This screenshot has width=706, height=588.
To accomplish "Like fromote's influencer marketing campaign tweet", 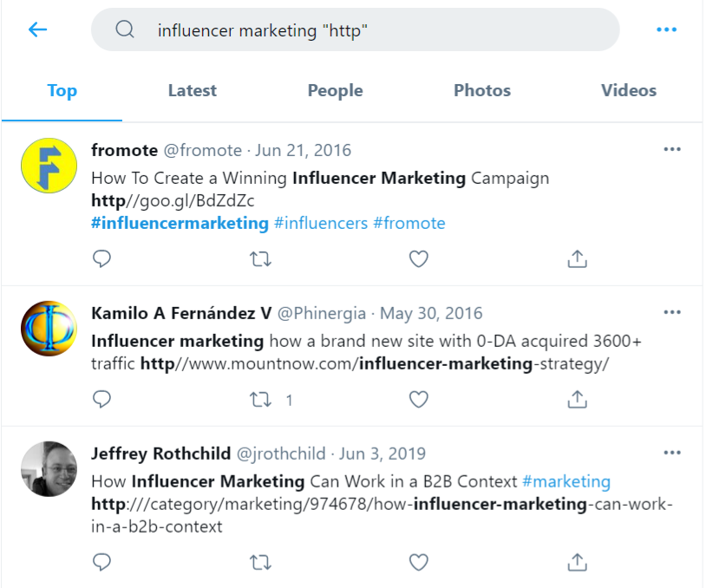I will click(418, 258).
